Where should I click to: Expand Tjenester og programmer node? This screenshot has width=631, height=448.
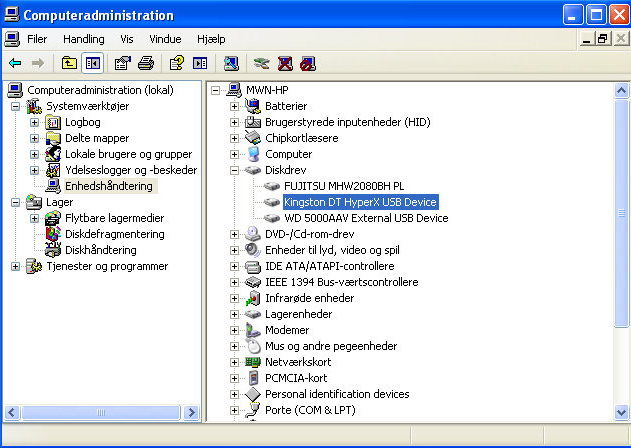(x=15, y=266)
